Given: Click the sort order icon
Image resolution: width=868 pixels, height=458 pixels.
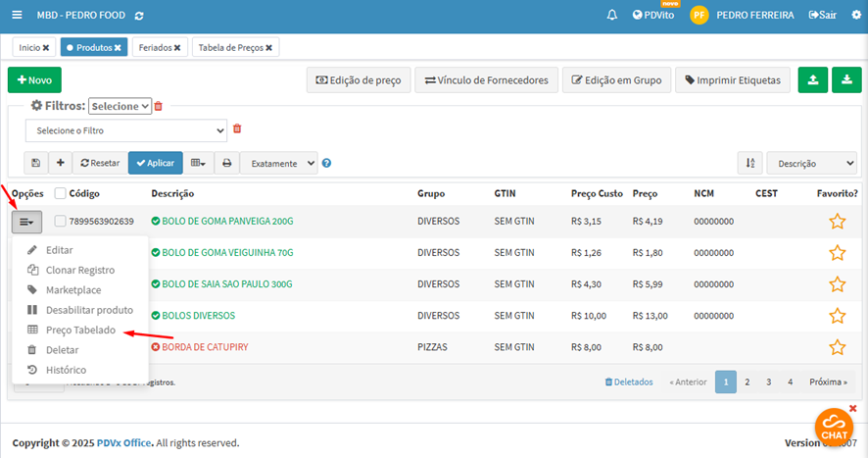Looking at the screenshot, I should 749,164.
